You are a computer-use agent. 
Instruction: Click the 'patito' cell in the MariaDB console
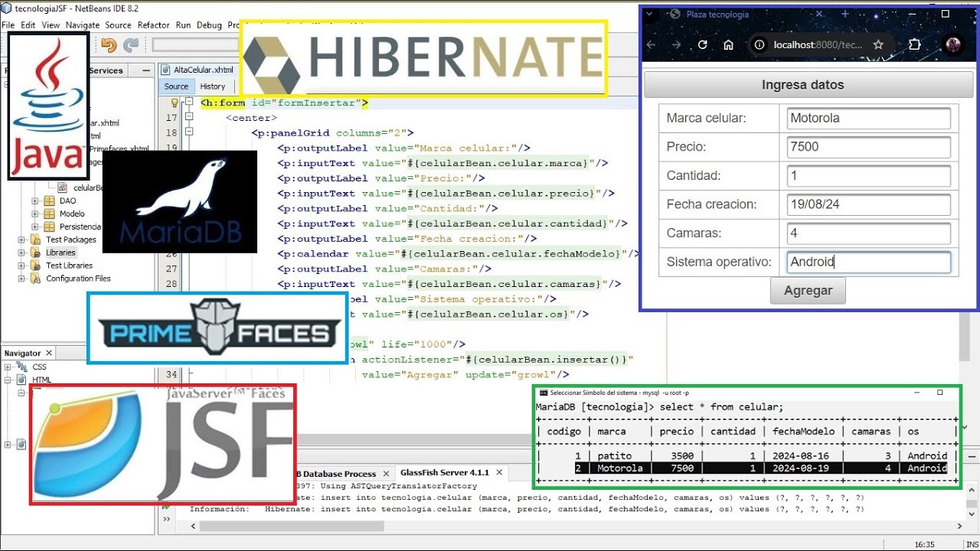(614, 456)
